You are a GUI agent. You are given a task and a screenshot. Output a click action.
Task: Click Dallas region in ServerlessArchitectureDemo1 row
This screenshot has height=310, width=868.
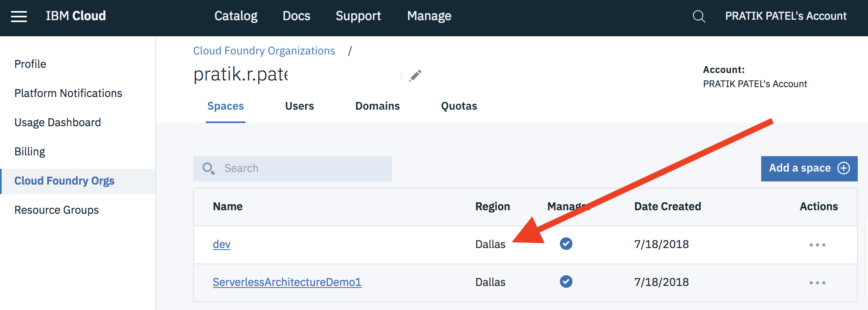pyautogui.click(x=490, y=282)
